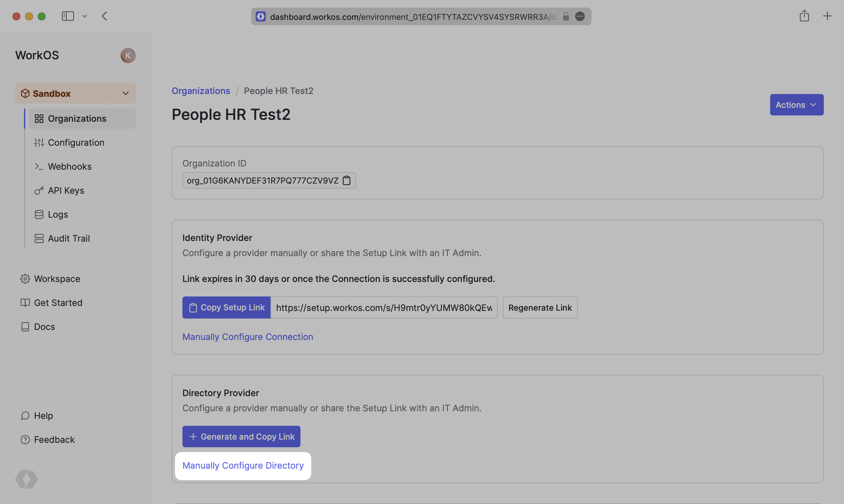Screen dimensions: 844x504
Task: Click the setup link URL field
Action: click(x=384, y=308)
